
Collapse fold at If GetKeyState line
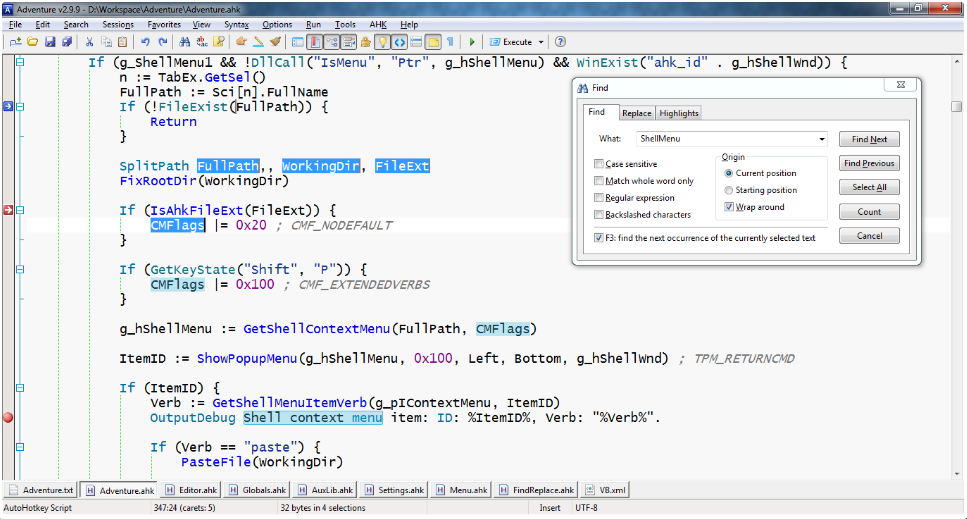pos(20,269)
